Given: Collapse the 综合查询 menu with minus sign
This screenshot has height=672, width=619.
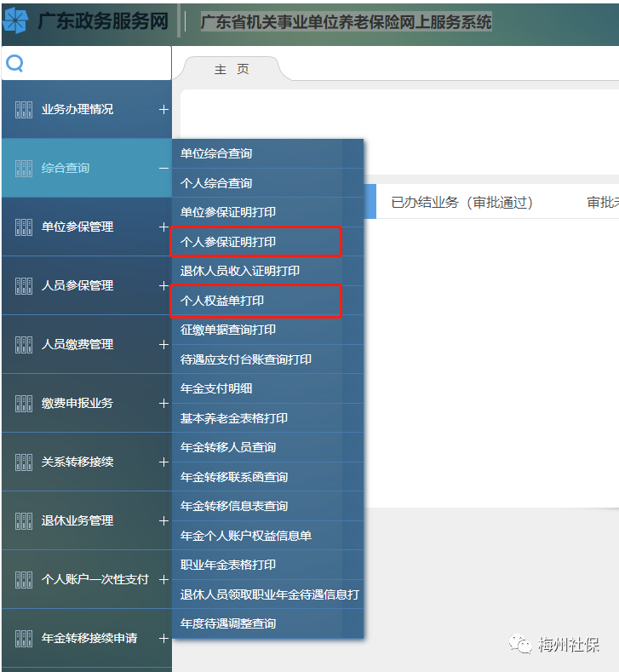Looking at the screenshot, I should [x=163, y=169].
